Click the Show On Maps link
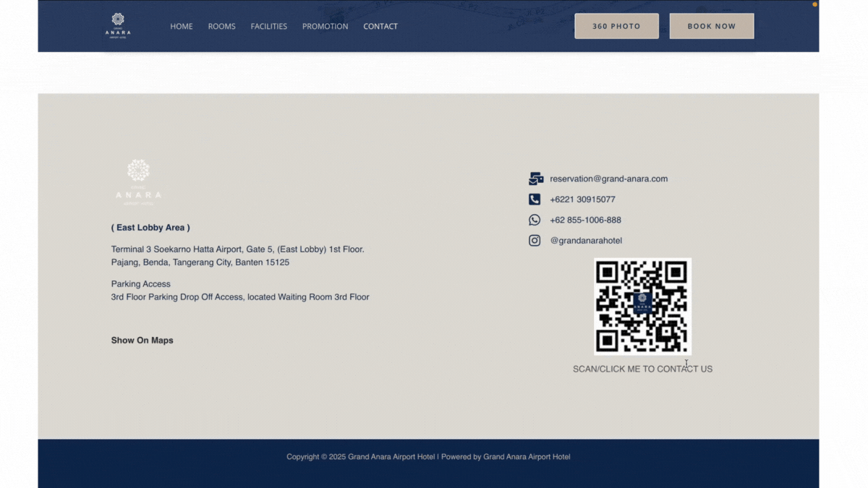The image size is (868, 488). coord(142,340)
